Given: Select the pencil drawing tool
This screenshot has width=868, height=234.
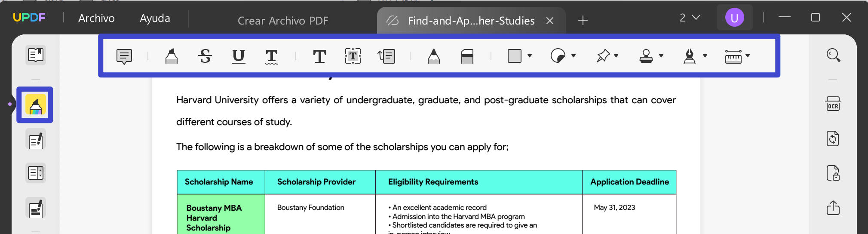Looking at the screenshot, I should click(433, 56).
